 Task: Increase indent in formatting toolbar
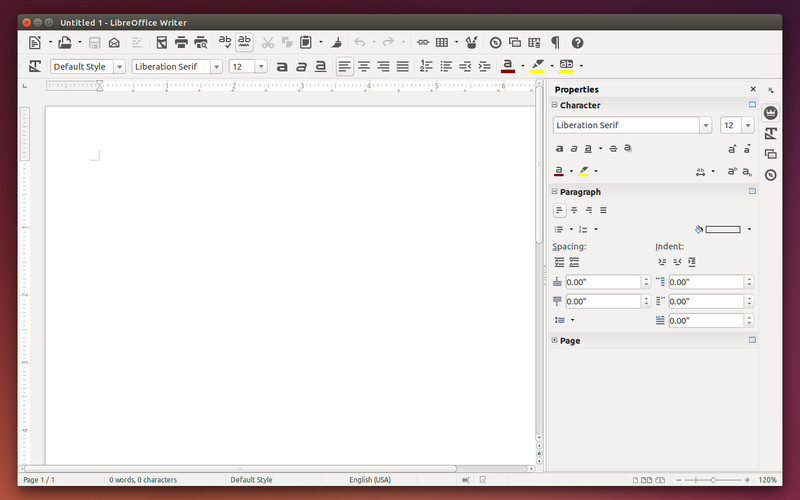point(485,66)
